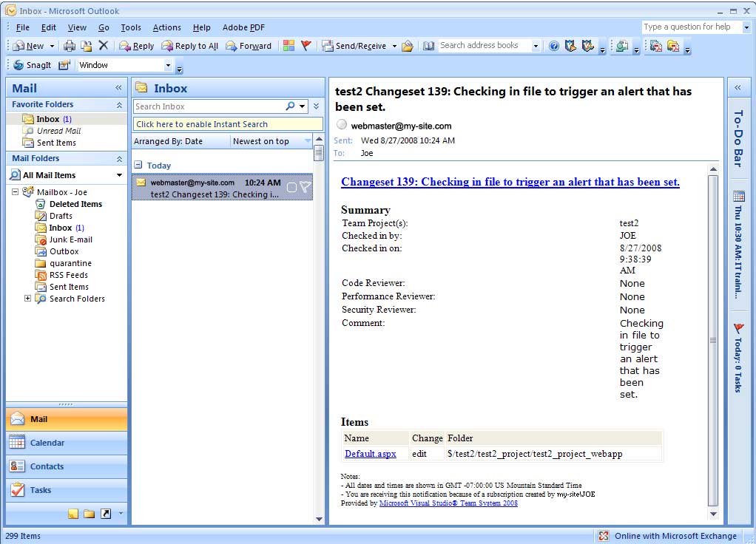Open the Default.aspx link

coord(371,453)
